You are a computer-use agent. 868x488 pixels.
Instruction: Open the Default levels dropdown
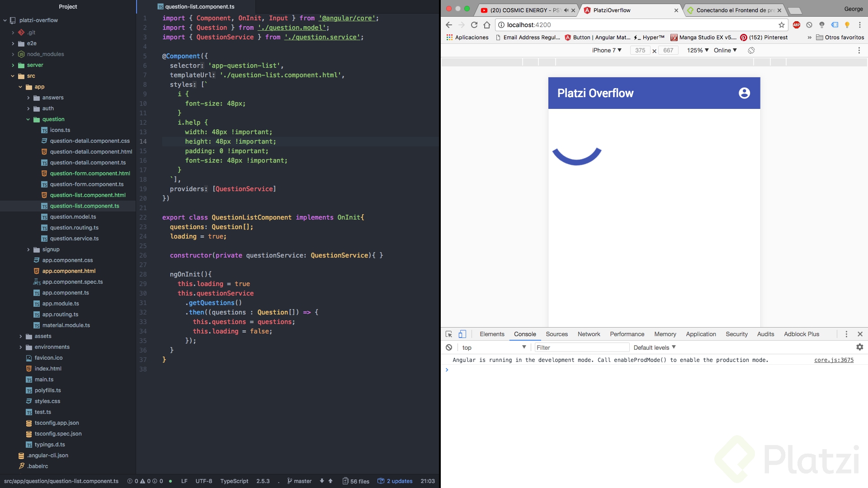[654, 347]
